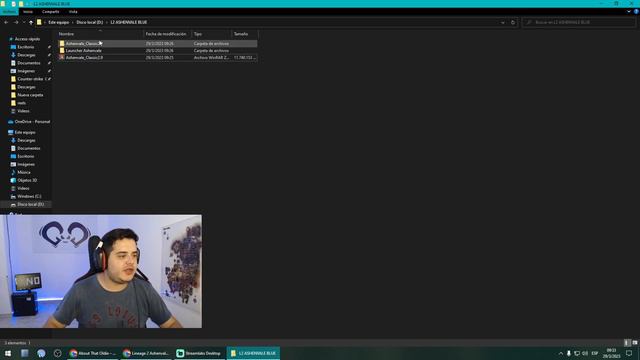The height and width of the screenshot is (360, 640).
Task: Open the Compartir ribbon tab
Action: [51, 12]
